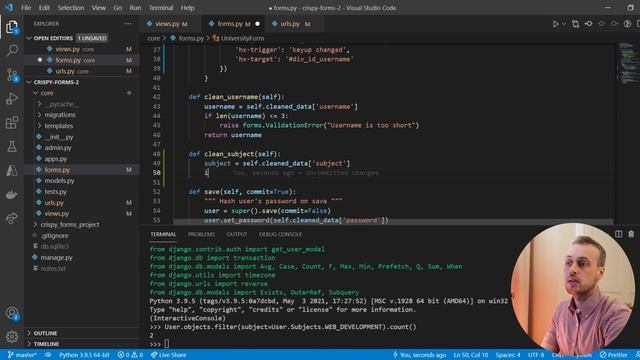
Task: Open the Azure view in activity bar
Action: click(x=12, y=171)
